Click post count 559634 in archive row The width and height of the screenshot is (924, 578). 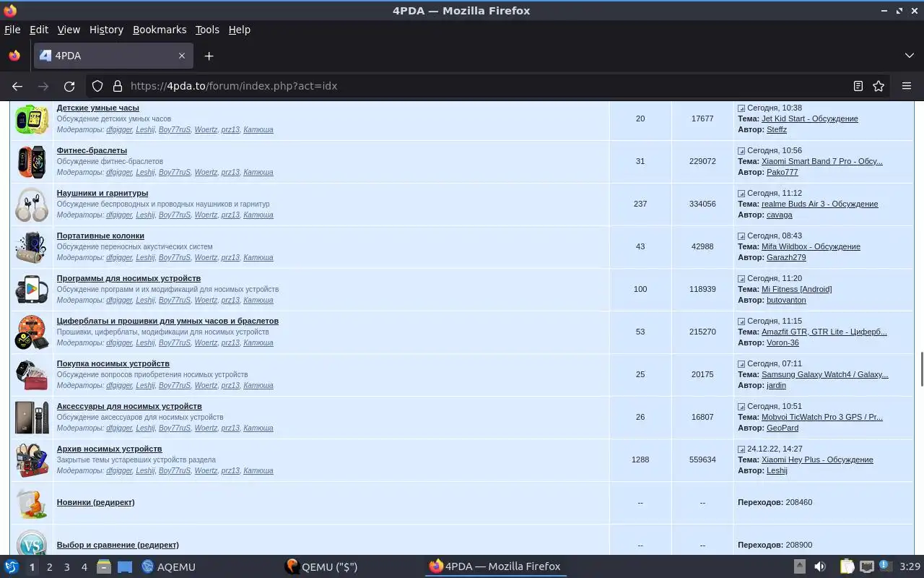(702, 460)
